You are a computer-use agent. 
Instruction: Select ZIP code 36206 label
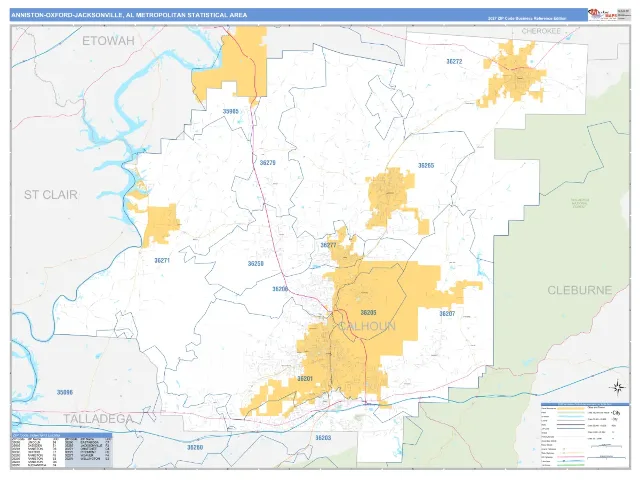[x=280, y=289]
